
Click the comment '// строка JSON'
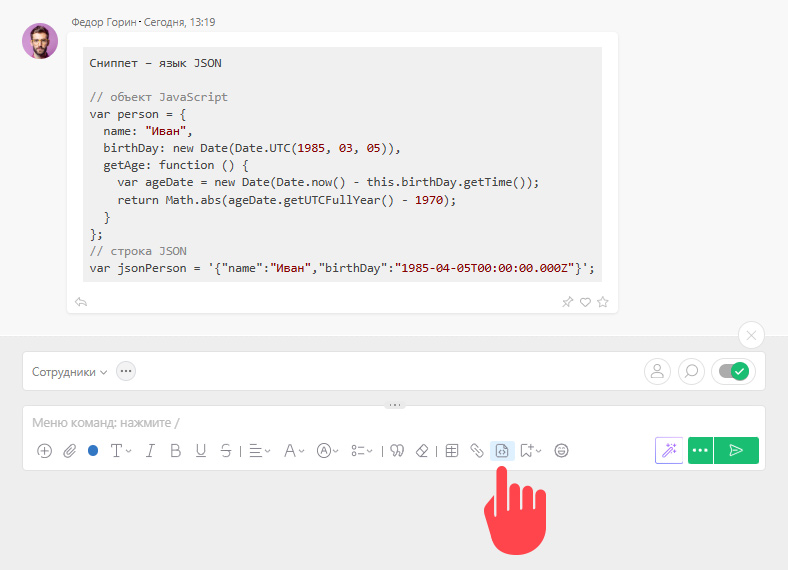(138, 251)
